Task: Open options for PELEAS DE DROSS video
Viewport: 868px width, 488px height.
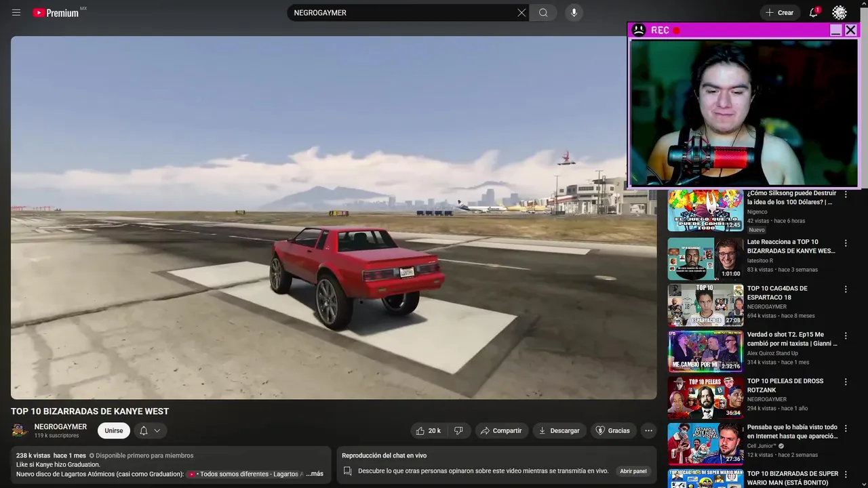Action: tap(846, 382)
